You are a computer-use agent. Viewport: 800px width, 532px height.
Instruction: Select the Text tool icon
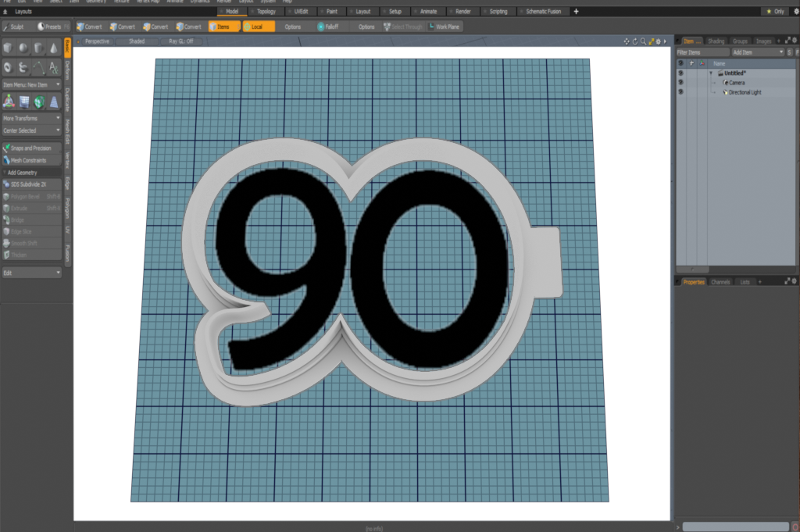click(54, 67)
